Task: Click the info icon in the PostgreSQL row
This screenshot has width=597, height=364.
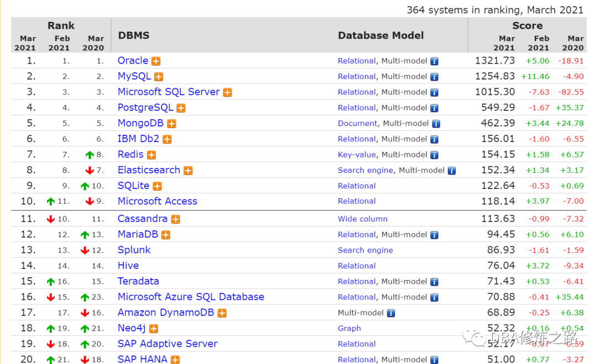Action: click(434, 108)
